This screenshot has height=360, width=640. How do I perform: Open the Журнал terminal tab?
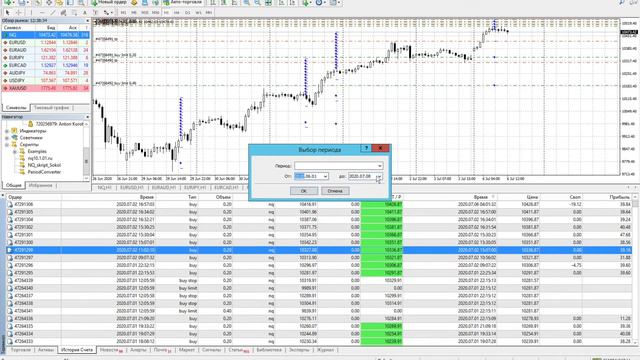(325, 350)
